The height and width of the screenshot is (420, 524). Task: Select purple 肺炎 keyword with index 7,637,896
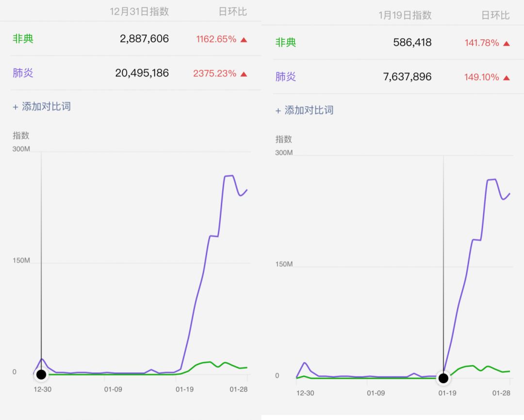(286, 77)
